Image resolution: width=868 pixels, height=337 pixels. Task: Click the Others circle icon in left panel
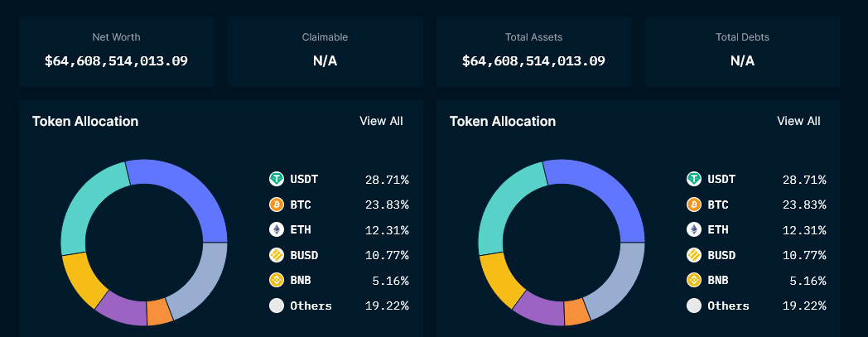pos(277,306)
